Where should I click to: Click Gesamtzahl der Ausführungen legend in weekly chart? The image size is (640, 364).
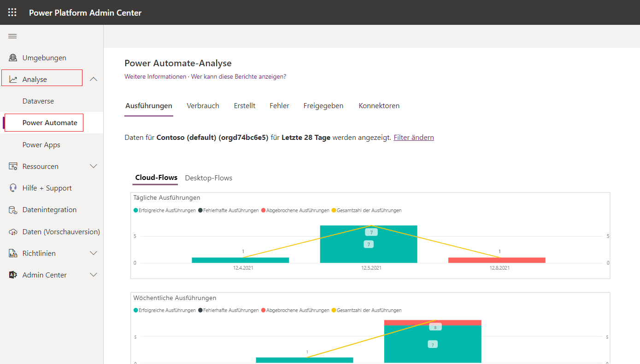click(x=367, y=310)
